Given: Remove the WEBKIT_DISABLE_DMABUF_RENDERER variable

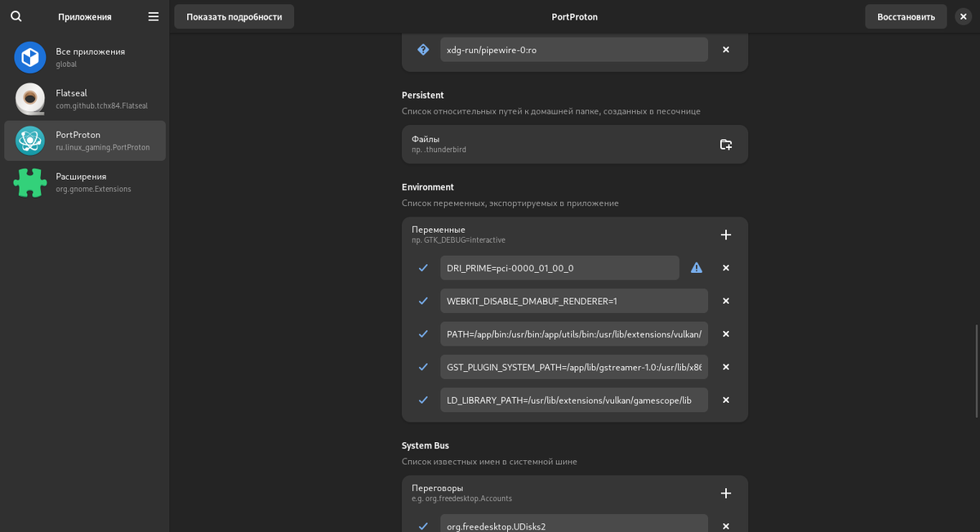Looking at the screenshot, I should click(726, 301).
